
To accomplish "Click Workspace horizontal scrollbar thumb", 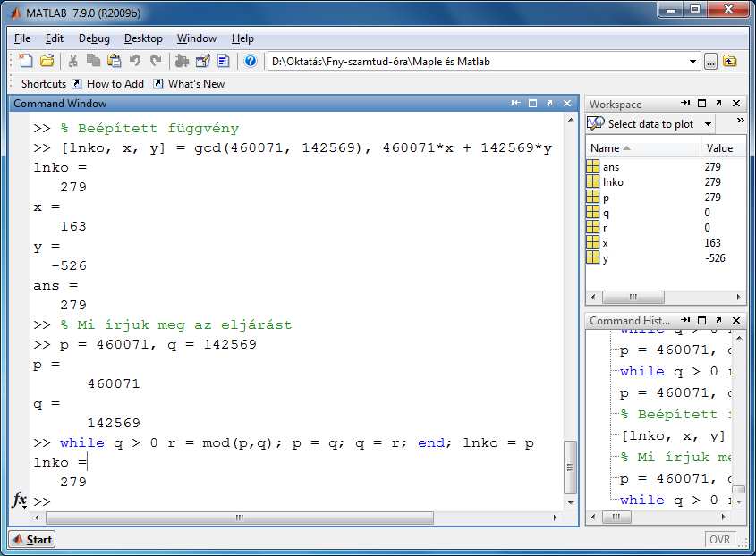I will (x=633, y=298).
